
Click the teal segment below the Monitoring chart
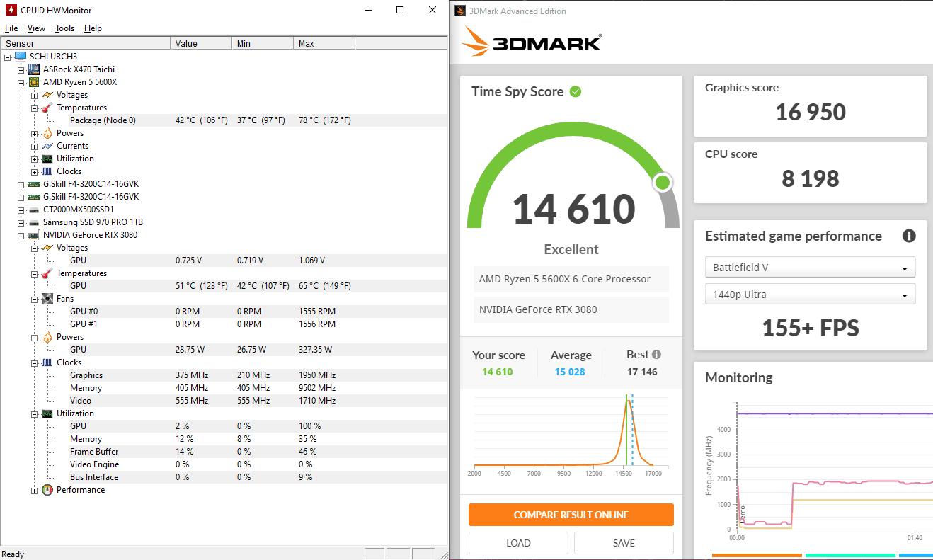tap(850, 556)
